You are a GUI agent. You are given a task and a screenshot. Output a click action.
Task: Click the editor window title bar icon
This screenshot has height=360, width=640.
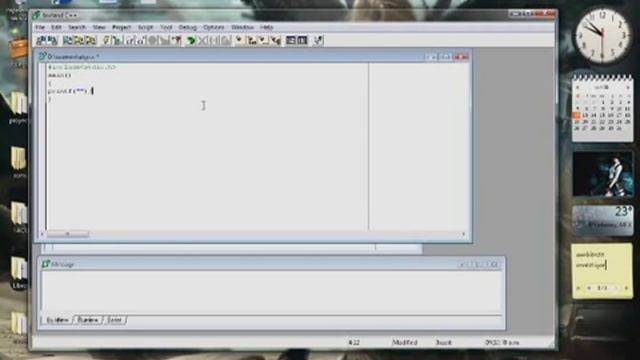click(42, 56)
